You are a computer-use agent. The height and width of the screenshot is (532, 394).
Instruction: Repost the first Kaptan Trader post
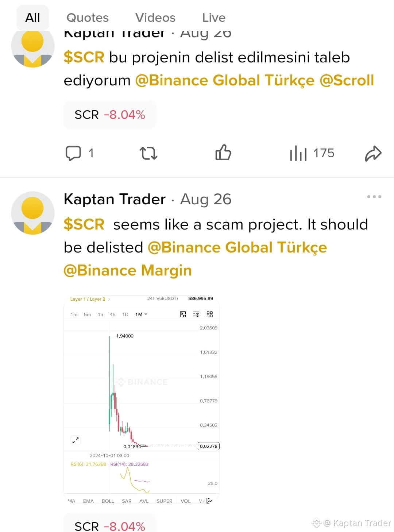[148, 153]
